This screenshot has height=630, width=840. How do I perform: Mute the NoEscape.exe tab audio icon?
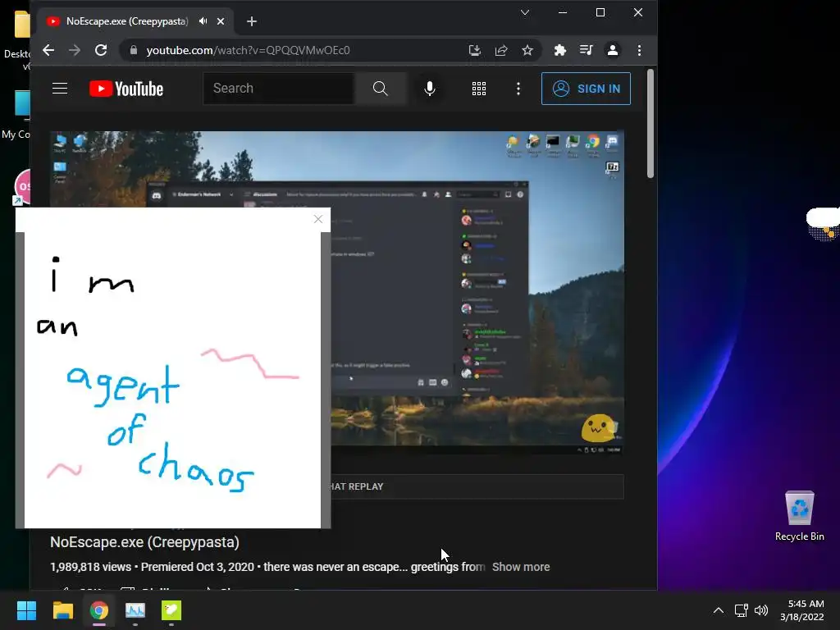[x=203, y=21]
